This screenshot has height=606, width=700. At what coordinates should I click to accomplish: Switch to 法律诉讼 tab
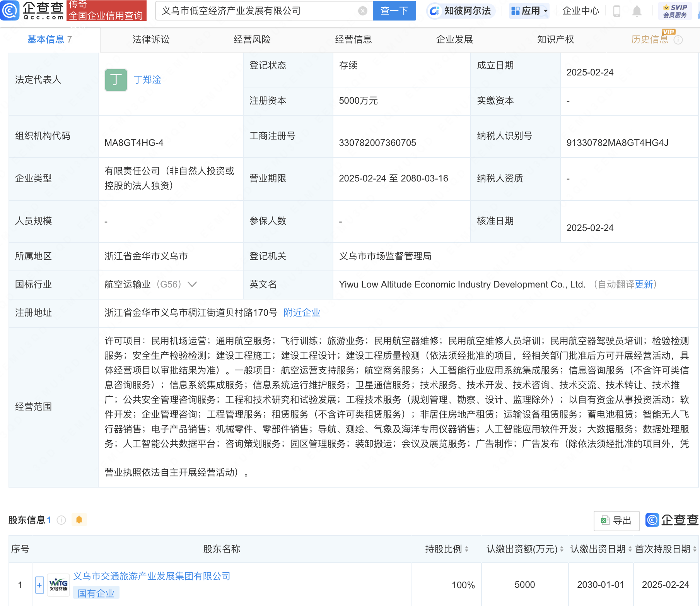(151, 39)
